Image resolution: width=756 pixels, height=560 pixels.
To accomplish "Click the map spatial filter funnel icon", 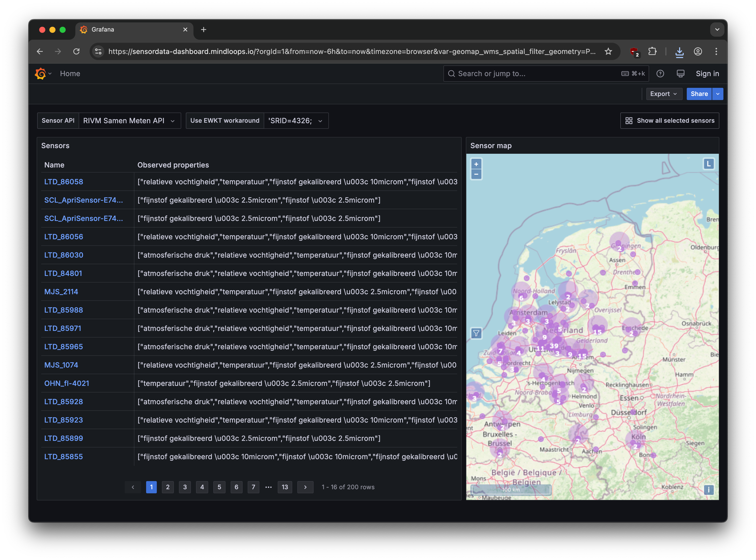I will pos(476,333).
